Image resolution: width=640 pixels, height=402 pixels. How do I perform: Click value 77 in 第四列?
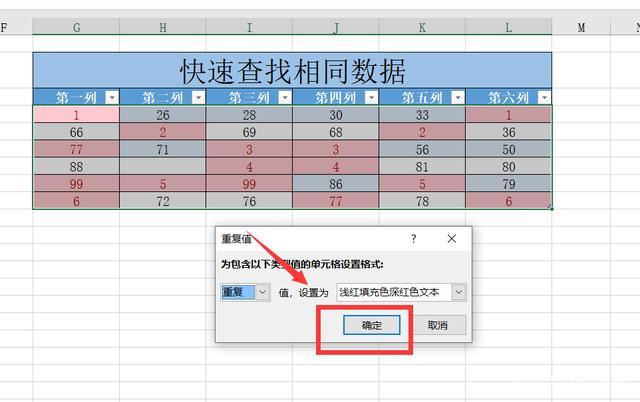(336, 201)
